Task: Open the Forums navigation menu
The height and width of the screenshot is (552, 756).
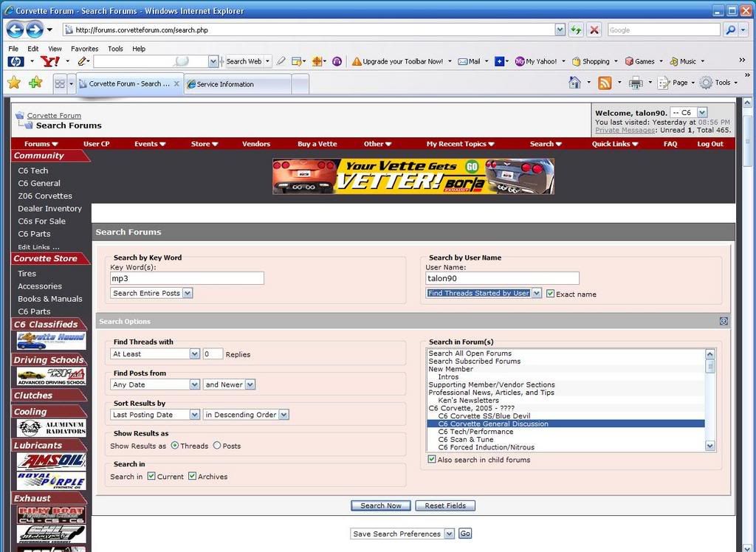Action: (x=41, y=144)
